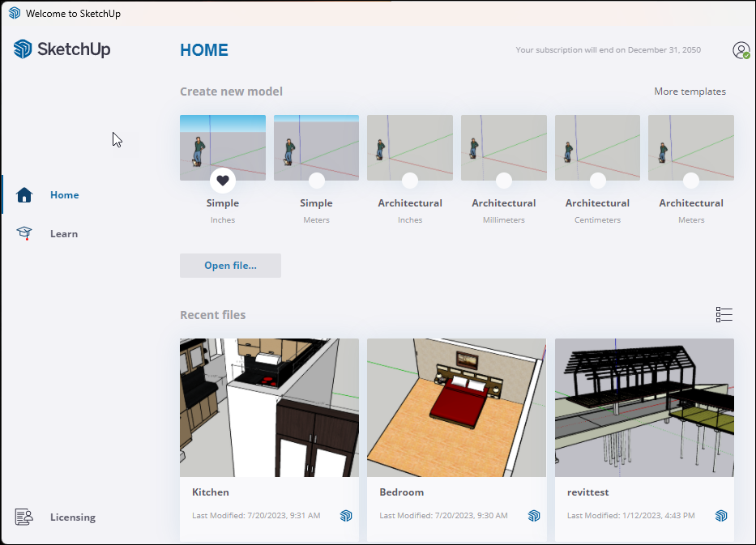Open the Licensing section
Image resolution: width=756 pixels, height=545 pixels.
[73, 517]
